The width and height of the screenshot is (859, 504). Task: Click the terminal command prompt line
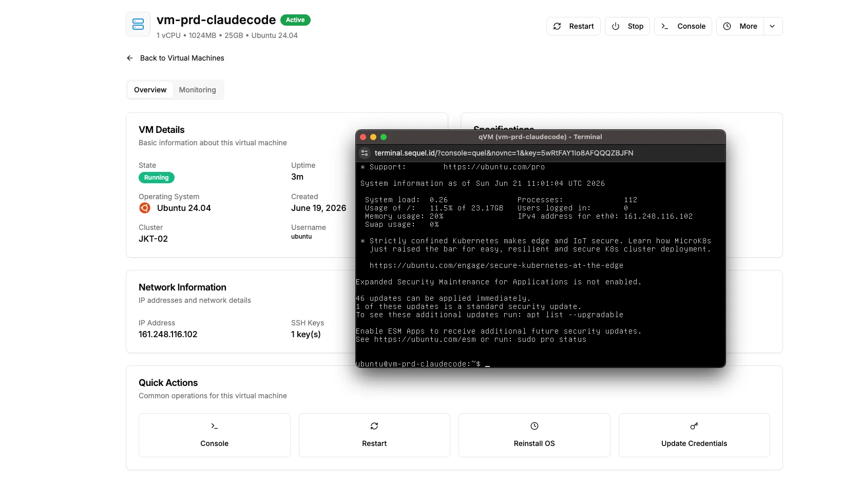tap(423, 364)
